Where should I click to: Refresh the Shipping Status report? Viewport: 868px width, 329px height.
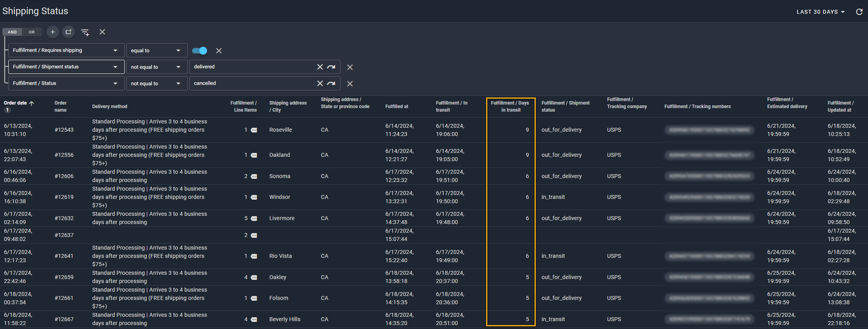(x=859, y=12)
